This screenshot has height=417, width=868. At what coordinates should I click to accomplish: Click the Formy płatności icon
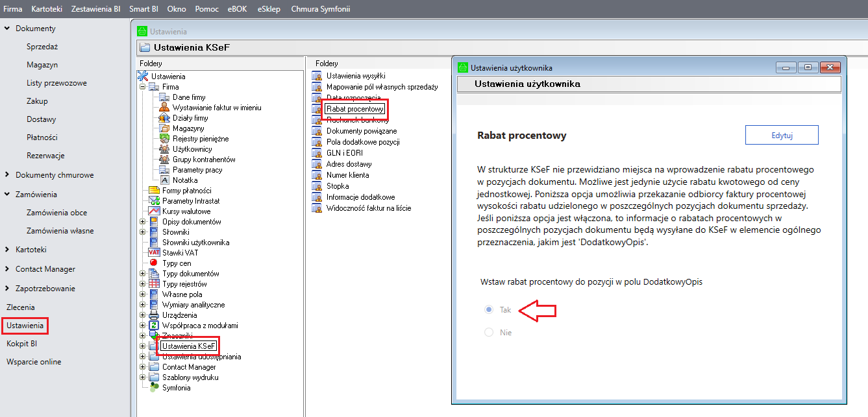click(154, 191)
